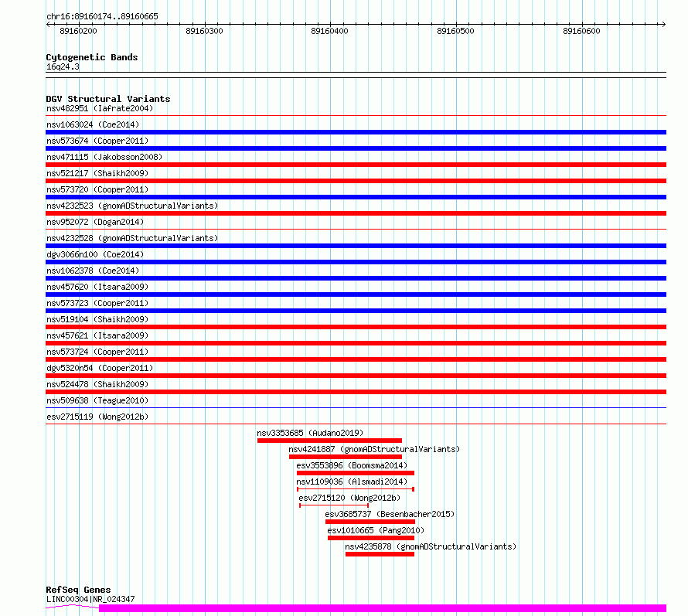Open nsv573720 (Cooper2011) variant label
Image resolution: width=688 pixels, height=616 pixels.
97,189
